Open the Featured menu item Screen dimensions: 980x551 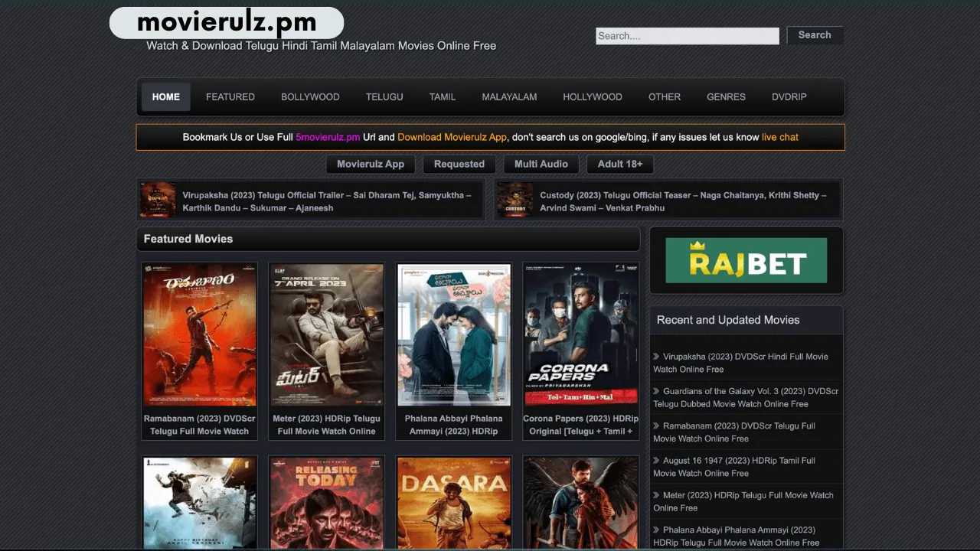click(230, 97)
